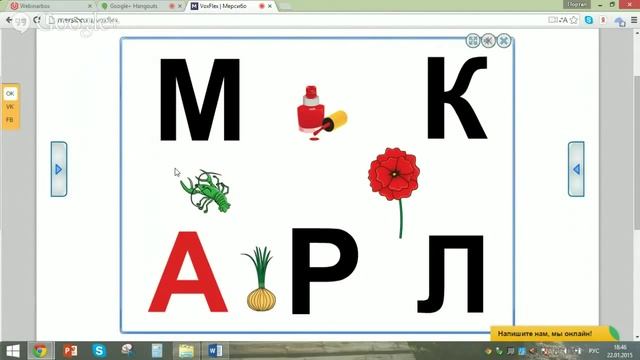Select the red poppy flower picture
The image size is (640, 360).
coord(394,192)
